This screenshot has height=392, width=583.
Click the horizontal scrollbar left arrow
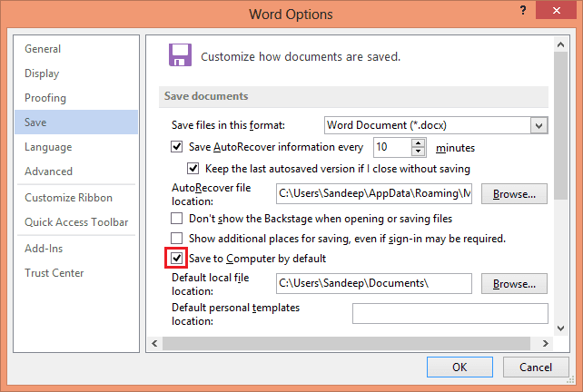[x=154, y=343]
